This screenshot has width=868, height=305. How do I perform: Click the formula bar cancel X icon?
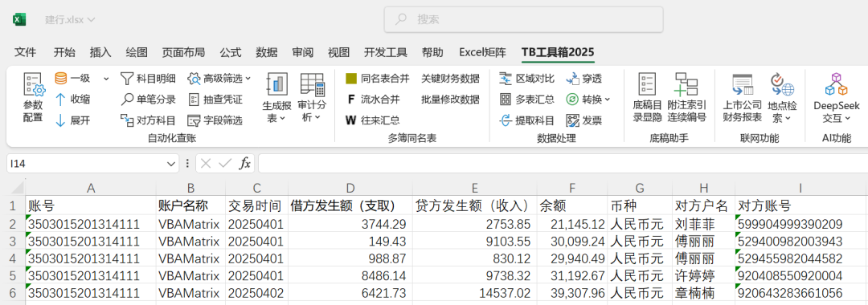tap(206, 164)
